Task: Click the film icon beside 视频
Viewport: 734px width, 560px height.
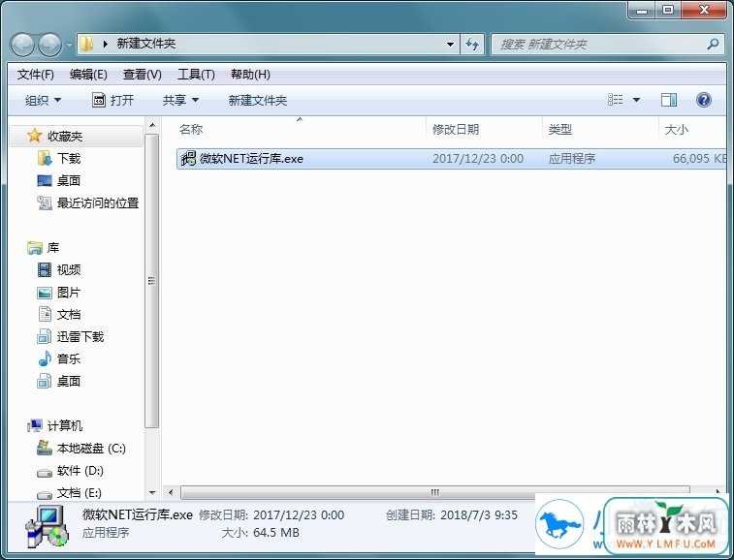Action: click(x=45, y=269)
